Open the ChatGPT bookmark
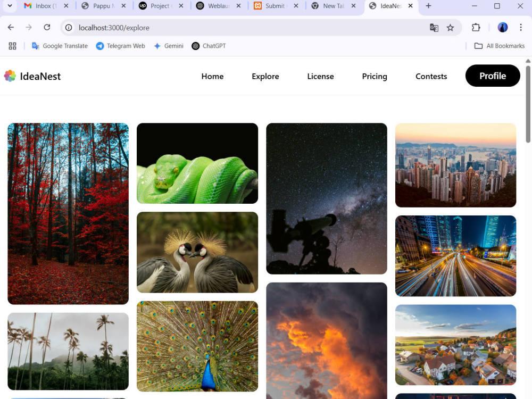 (209, 46)
